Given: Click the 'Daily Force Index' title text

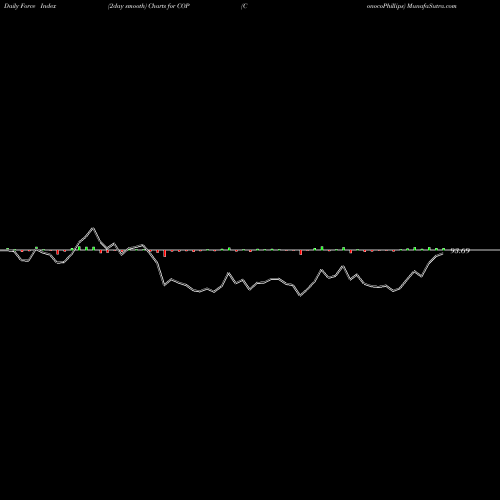Looking at the screenshot, I should click(30, 6).
